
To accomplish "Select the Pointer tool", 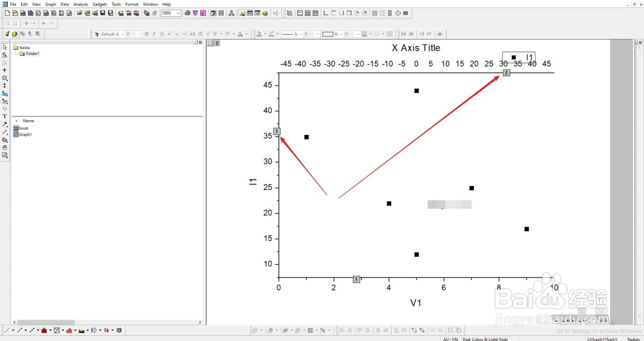I will pyautogui.click(x=5, y=47).
